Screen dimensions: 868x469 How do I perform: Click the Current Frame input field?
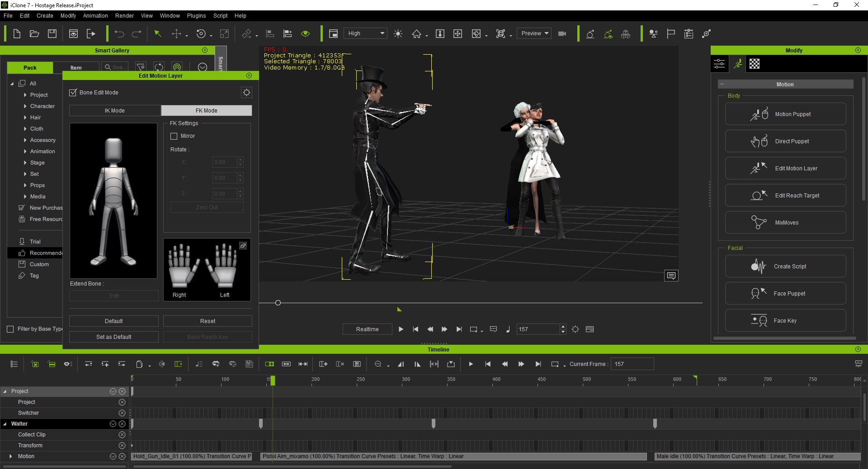click(632, 364)
